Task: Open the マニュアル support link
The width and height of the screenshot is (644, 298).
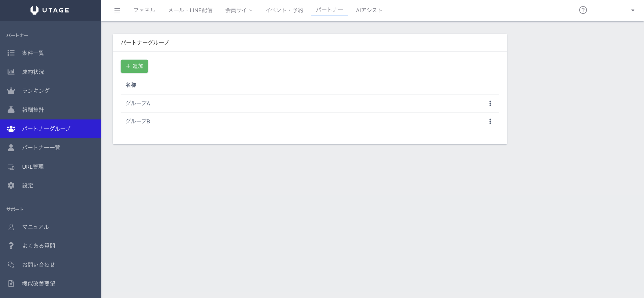Action: click(35, 227)
